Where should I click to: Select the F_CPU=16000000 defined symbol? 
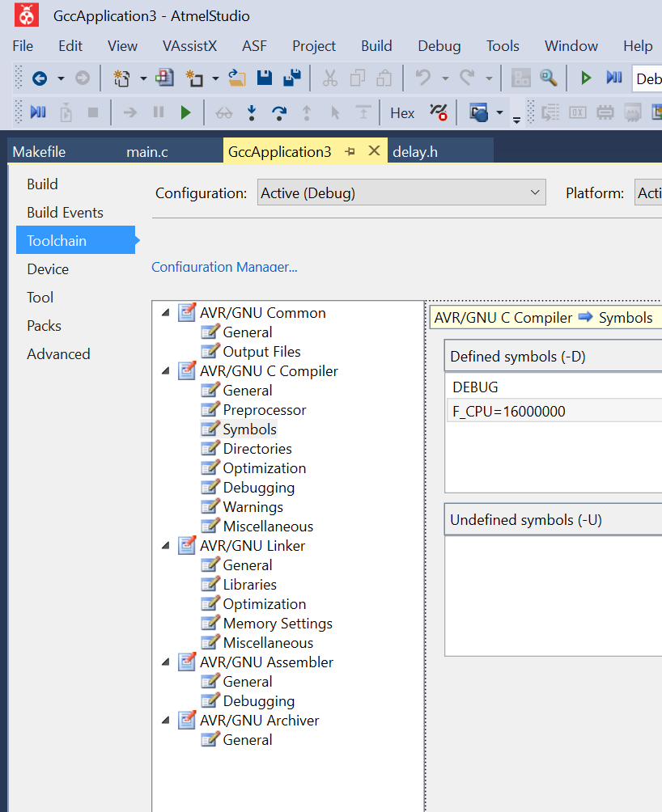tap(554, 411)
